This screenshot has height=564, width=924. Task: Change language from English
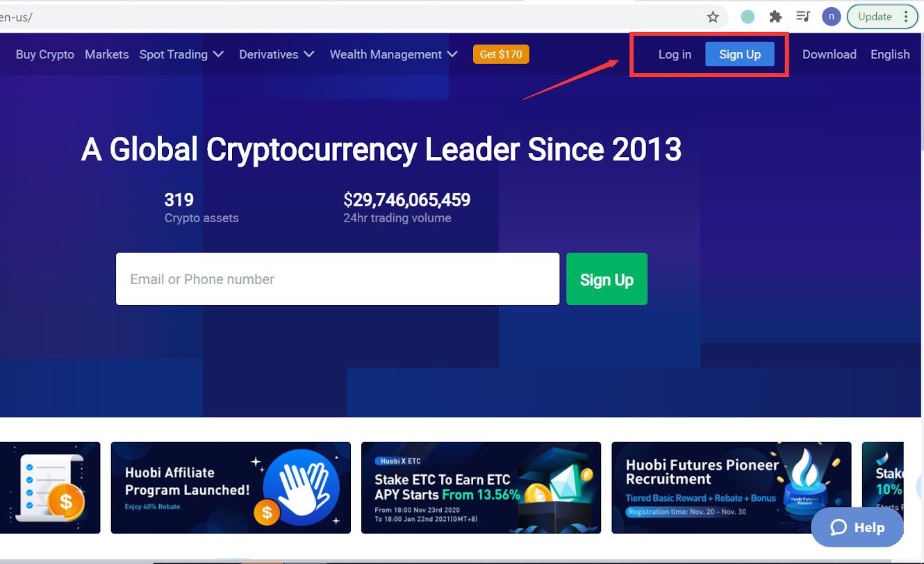pyautogui.click(x=890, y=54)
